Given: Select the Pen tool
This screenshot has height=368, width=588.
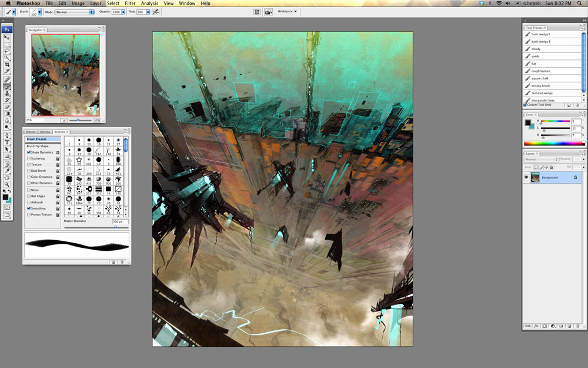Looking at the screenshot, I should coord(6,135).
